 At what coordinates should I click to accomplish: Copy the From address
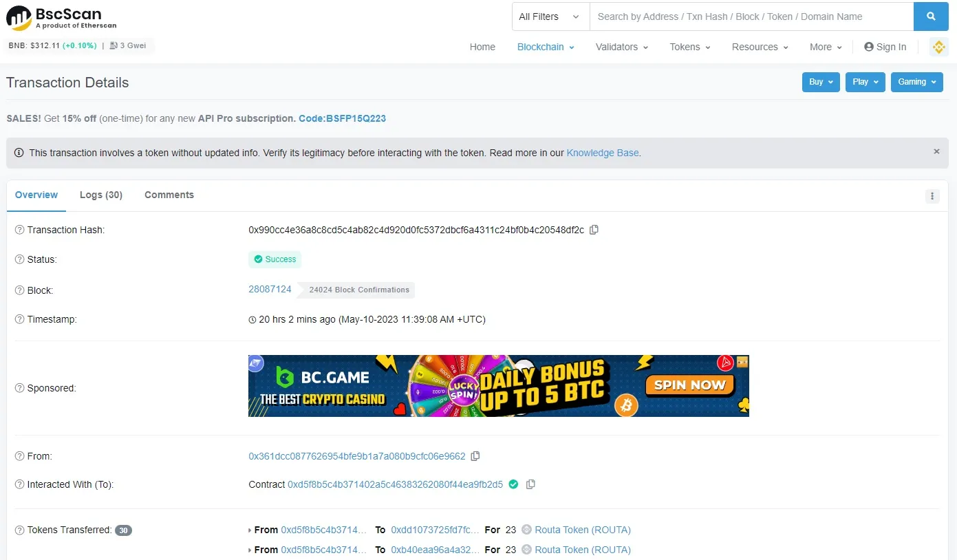click(x=475, y=456)
